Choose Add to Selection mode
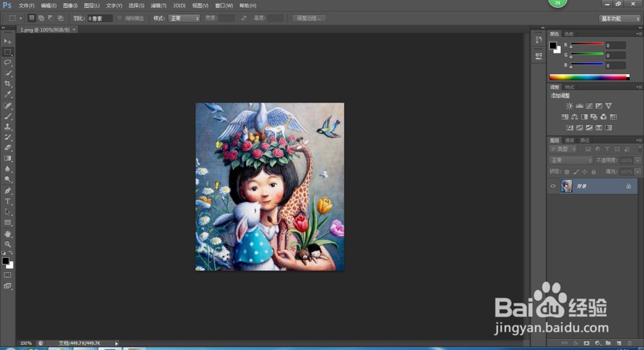 pyautogui.click(x=41, y=18)
